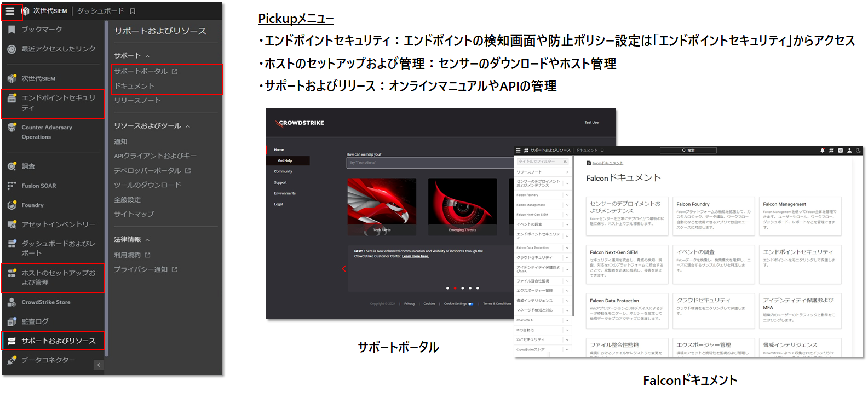
Task: Click the CrowdStrike logo in the portal
Action: point(300,123)
